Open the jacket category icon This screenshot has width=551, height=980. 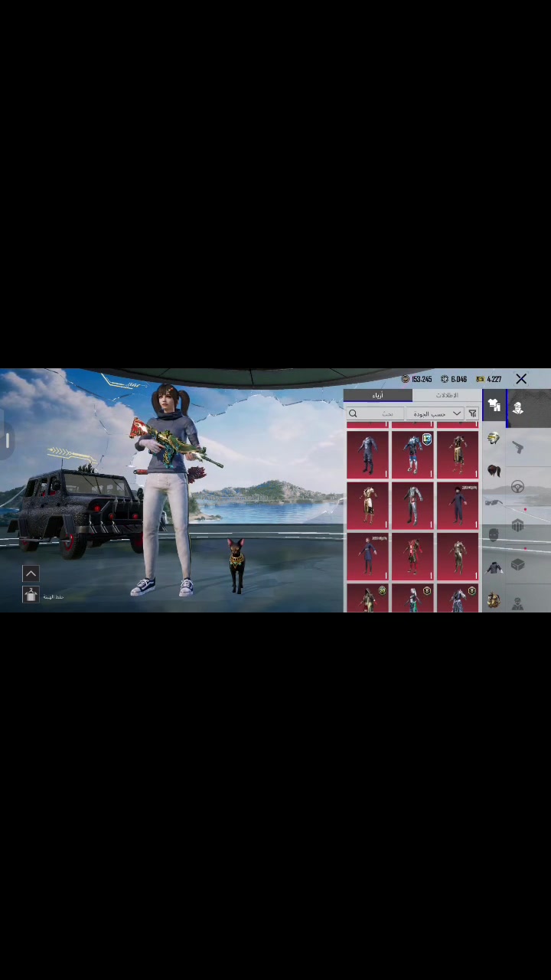494,567
